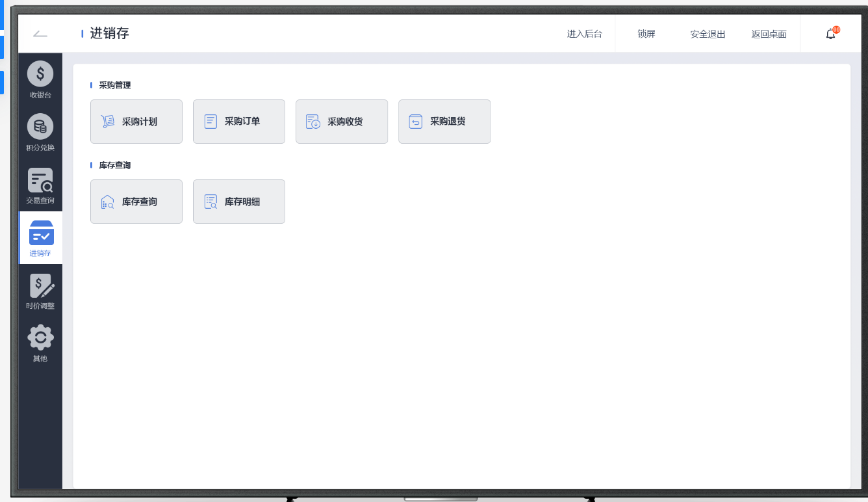Click 安全退出 in the top bar

click(708, 34)
